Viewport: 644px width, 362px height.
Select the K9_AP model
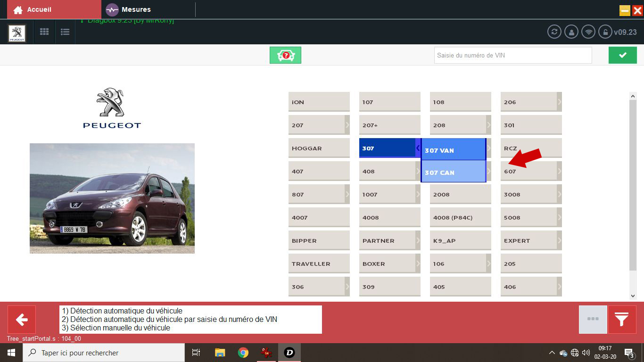tap(461, 240)
